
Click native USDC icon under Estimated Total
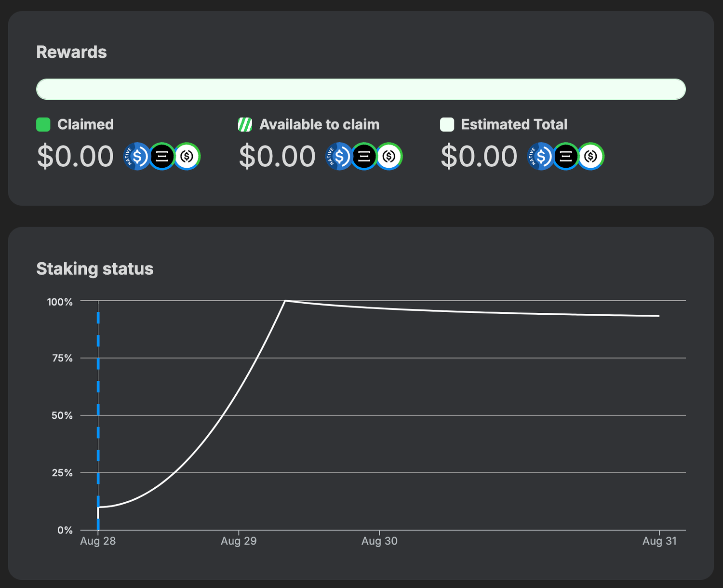[540, 157]
